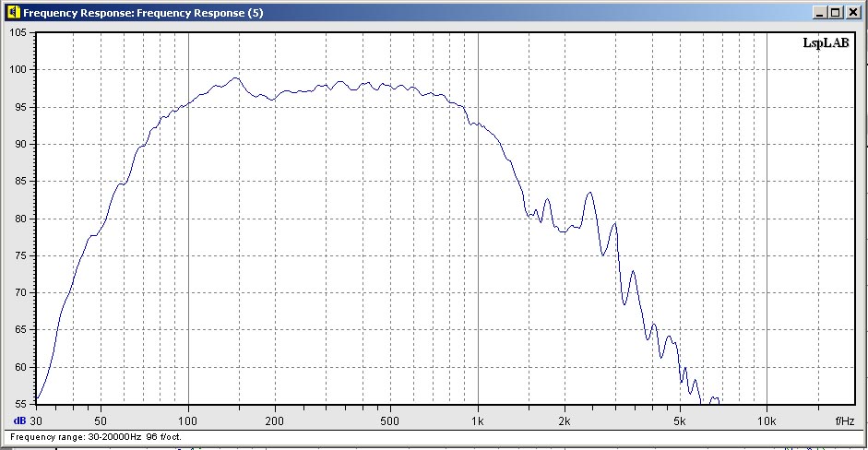Click the 80 dB axis label
This screenshot has height=450, width=868.
20,218
